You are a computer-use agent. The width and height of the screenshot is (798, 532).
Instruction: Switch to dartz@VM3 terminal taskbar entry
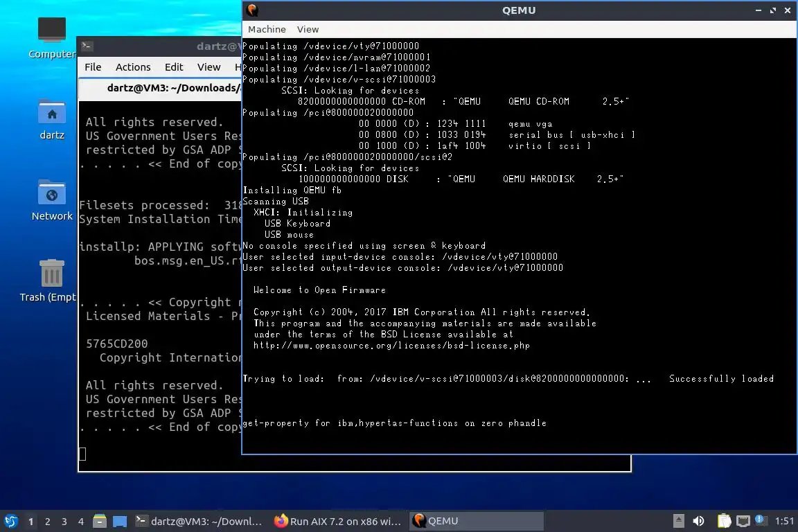point(199,522)
